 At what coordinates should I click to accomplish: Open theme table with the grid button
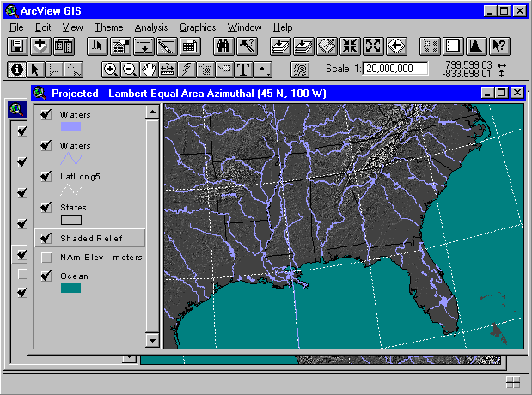190,46
